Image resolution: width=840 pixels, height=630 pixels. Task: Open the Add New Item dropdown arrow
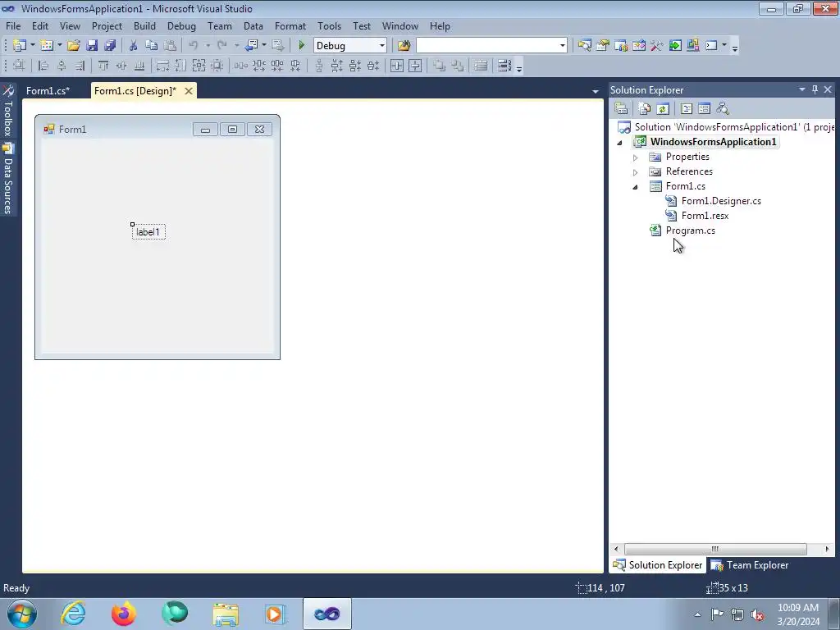(x=59, y=46)
